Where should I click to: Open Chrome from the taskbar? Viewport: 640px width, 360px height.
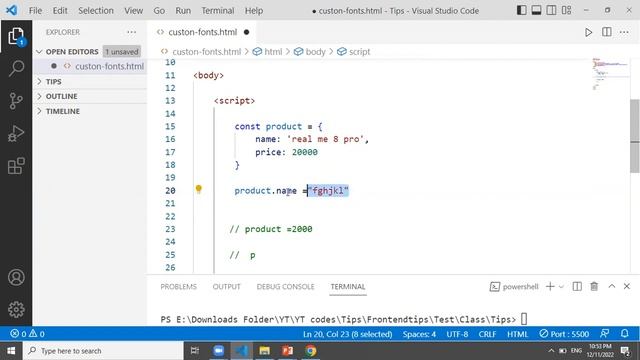(311, 351)
